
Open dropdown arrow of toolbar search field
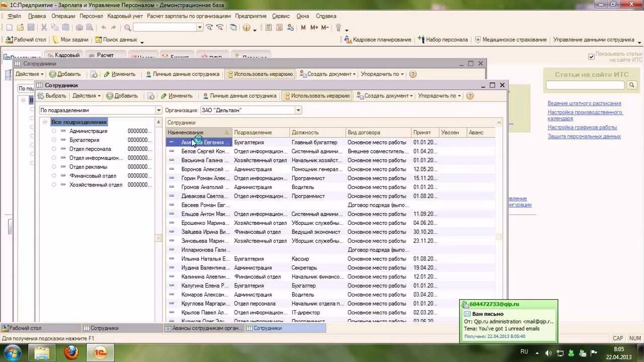point(200,28)
